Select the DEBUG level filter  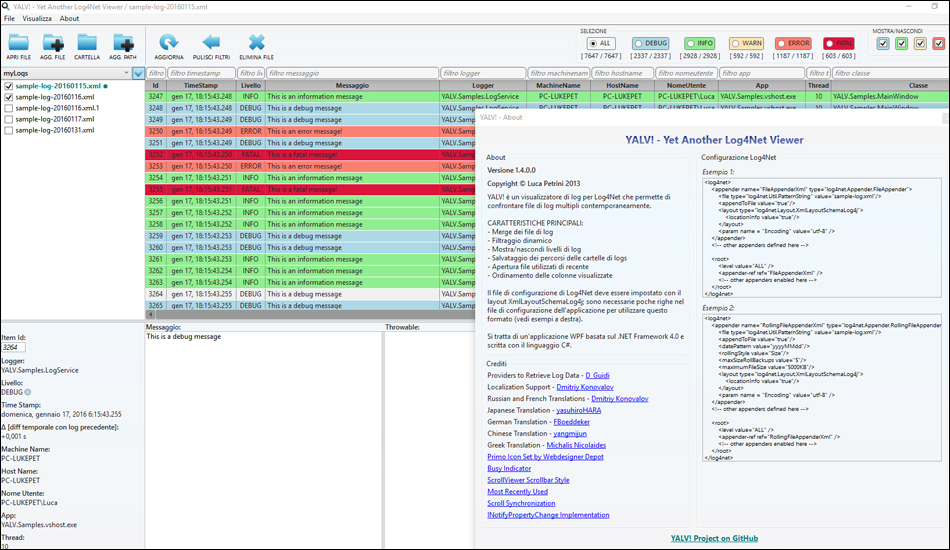651,44
